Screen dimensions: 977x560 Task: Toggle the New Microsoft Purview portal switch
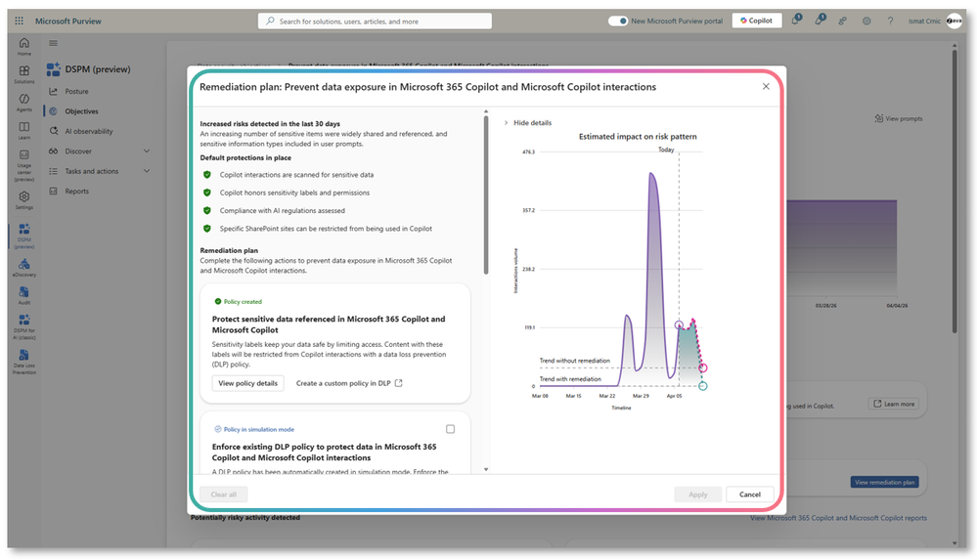click(617, 21)
